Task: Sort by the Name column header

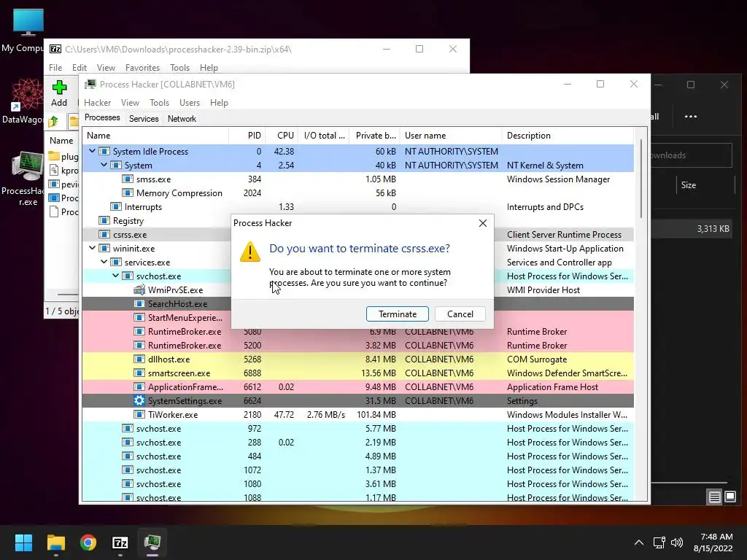Action: (155, 135)
